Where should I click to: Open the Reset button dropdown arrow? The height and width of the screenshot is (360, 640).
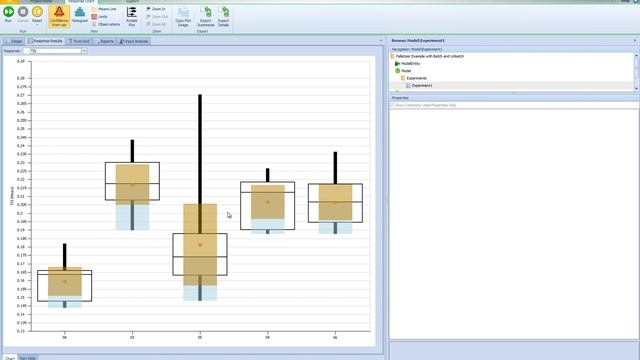37,25
